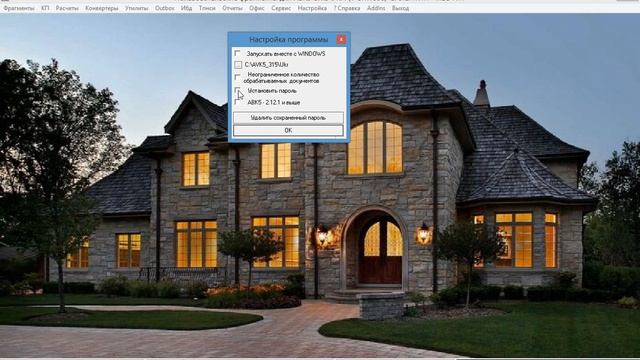Image resolution: width=640 pixels, height=360 pixels.
Task: Open the Расчеты menu
Action: (x=67, y=8)
